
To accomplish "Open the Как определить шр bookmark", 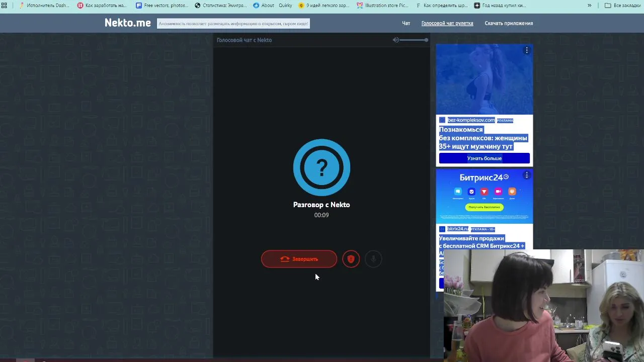I will point(442,6).
